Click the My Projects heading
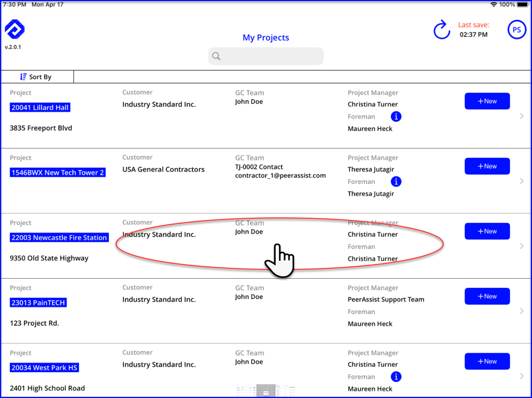Viewport: 532px width, 398px height. [x=266, y=38]
